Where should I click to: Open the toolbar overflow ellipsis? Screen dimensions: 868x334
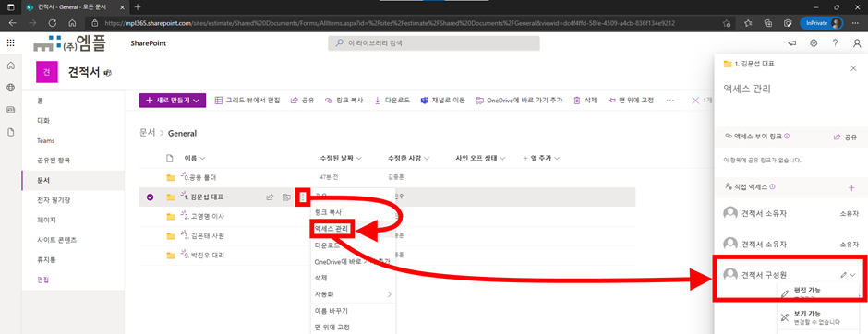(669, 100)
